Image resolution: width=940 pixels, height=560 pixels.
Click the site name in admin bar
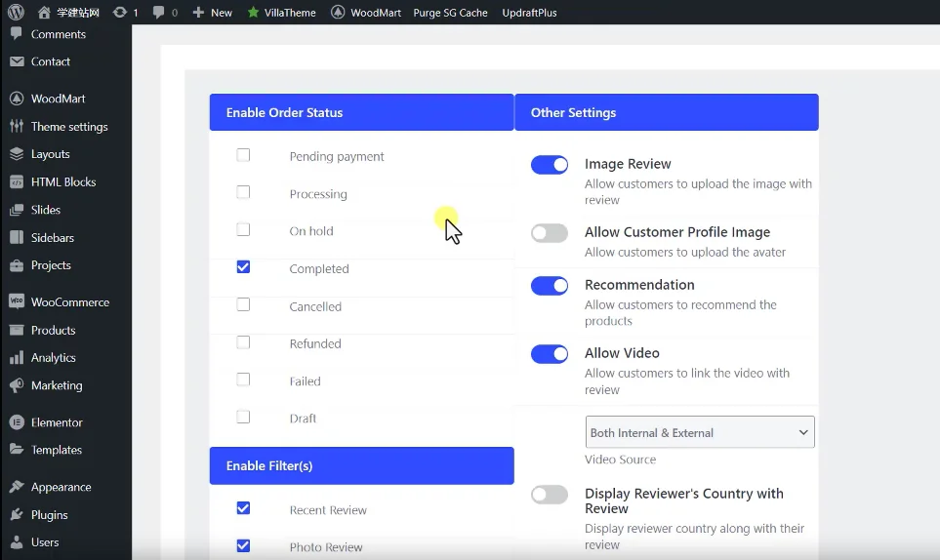pos(78,13)
